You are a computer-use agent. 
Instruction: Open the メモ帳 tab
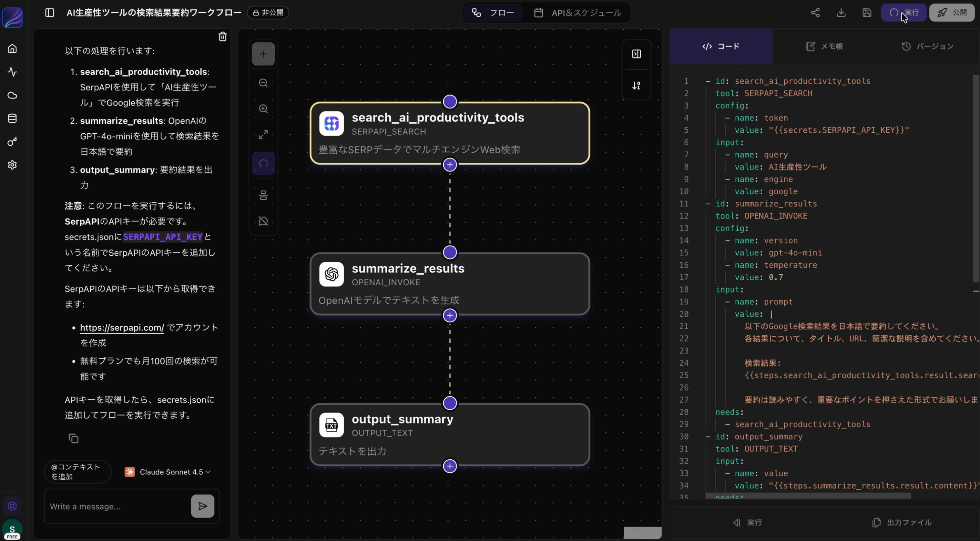(x=824, y=46)
